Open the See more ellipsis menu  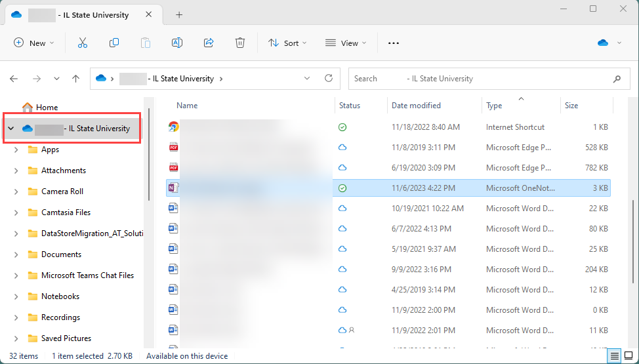[393, 43]
